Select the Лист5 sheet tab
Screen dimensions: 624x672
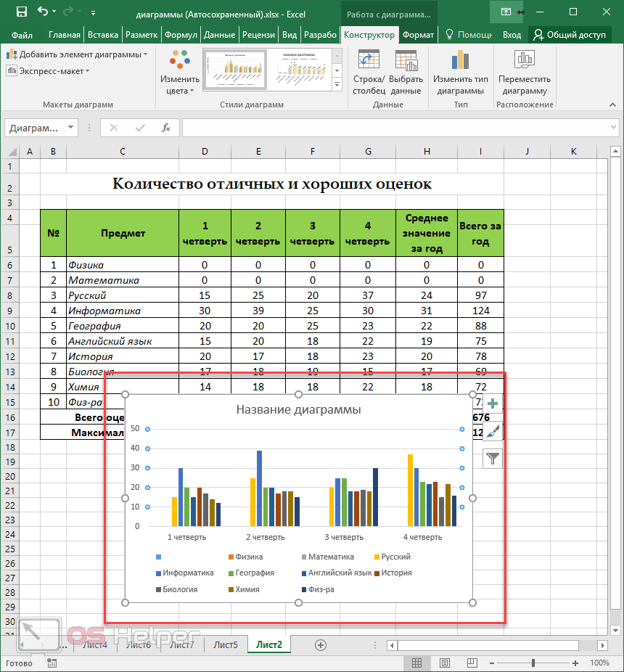tap(225, 644)
